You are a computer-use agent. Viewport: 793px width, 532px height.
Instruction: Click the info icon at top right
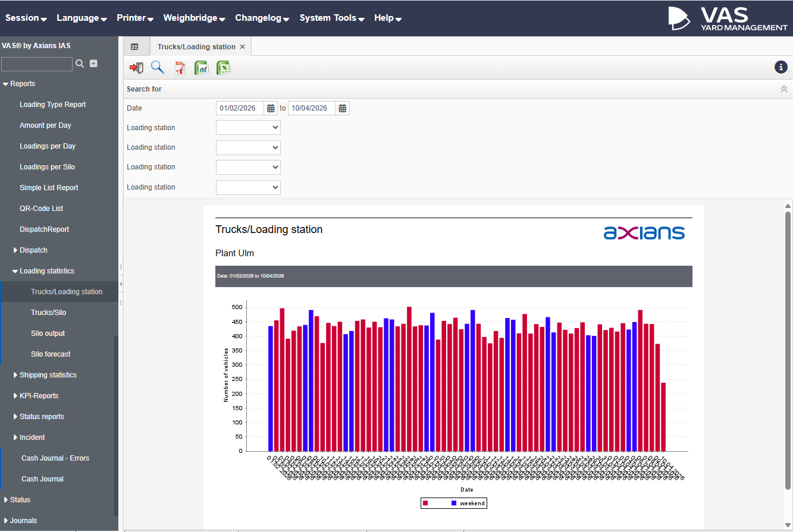tap(781, 67)
